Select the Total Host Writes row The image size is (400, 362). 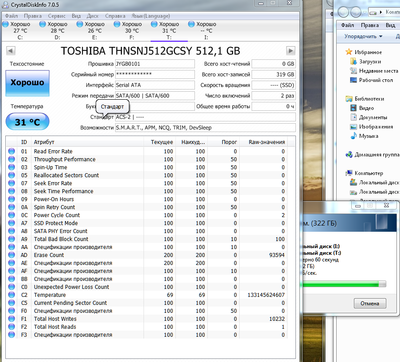(150, 319)
